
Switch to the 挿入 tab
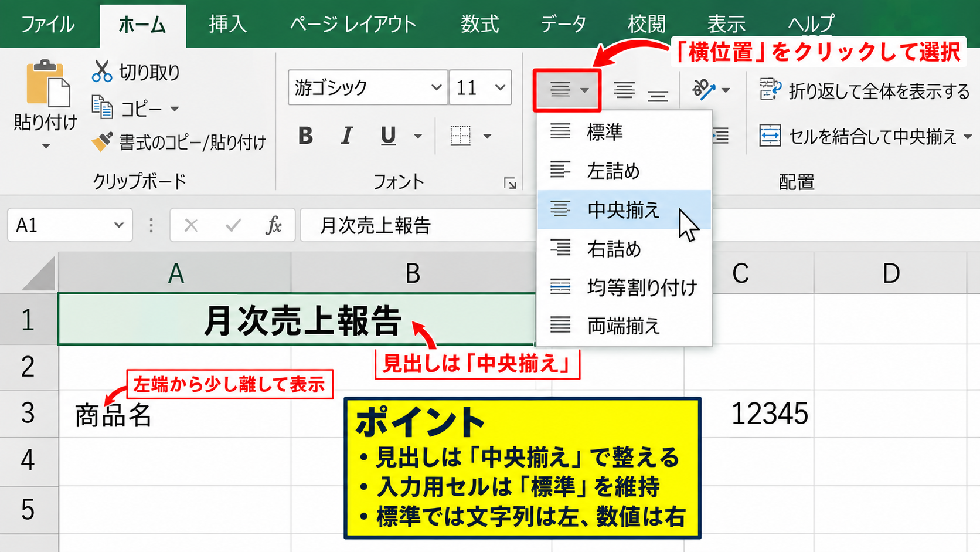[227, 24]
